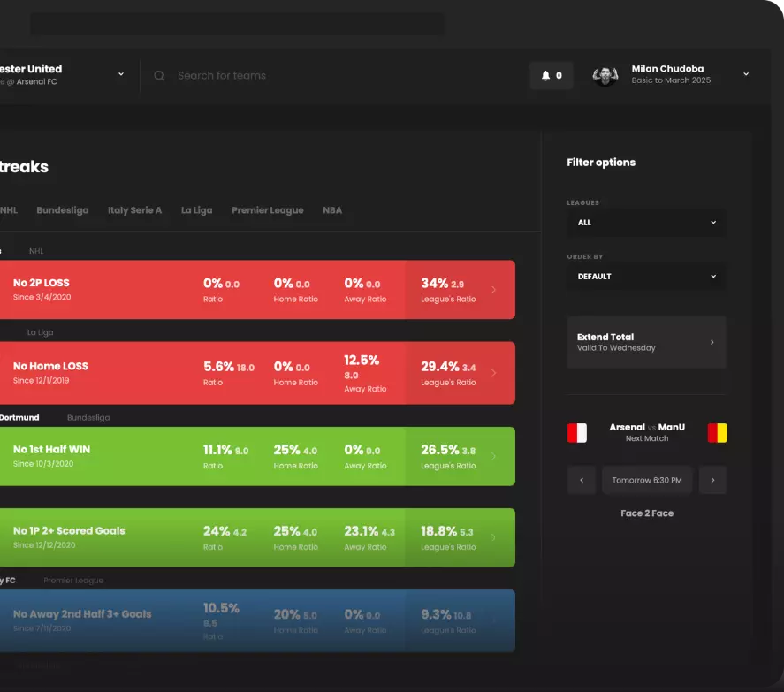
Task: Click the Since 12/12/2020 date text
Action: [44, 545]
